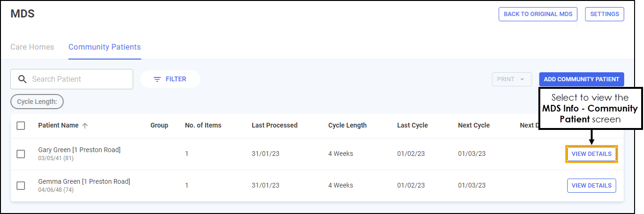644x214 pixels.
Task: Switch to the Care Homes tab
Action: (x=32, y=47)
